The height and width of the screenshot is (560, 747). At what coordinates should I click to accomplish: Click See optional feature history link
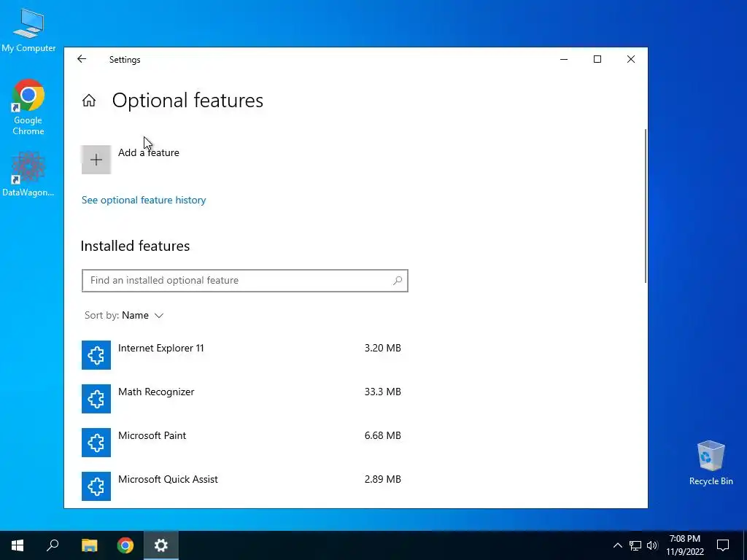coord(144,200)
